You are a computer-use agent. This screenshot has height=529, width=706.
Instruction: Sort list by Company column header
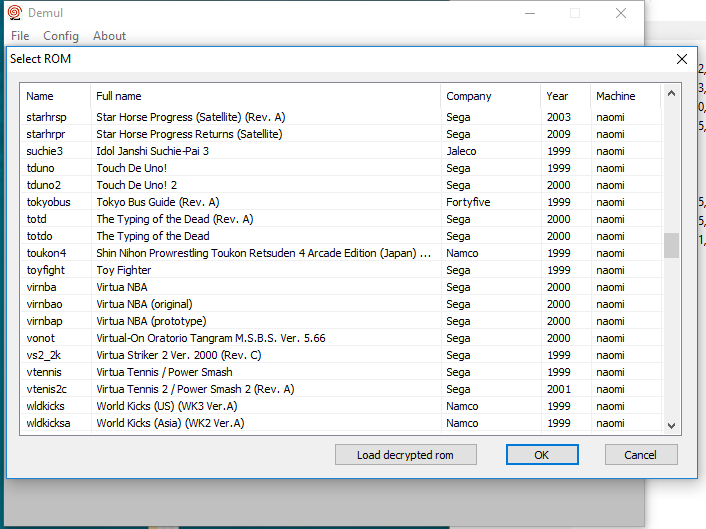pyautogui.click(x=490, y=96)
